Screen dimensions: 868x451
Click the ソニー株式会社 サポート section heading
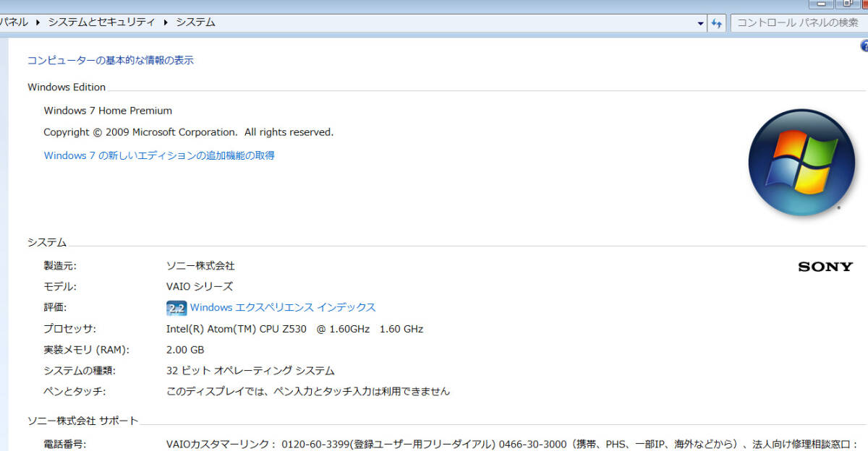click(82, 421)
